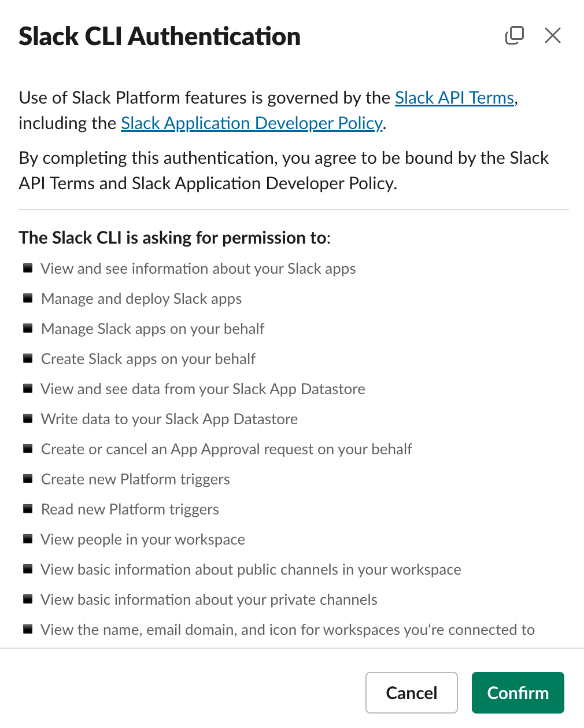Click the icon next to View people in your workspace
The height and width of the screenshot is (728, 584).
click(27, 539)
